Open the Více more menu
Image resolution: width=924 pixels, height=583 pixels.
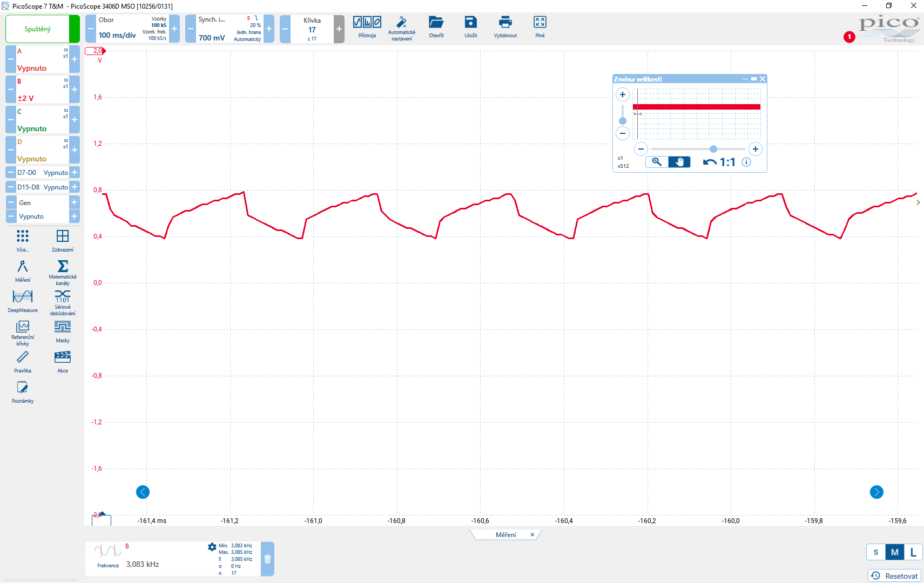click(23, 240)
